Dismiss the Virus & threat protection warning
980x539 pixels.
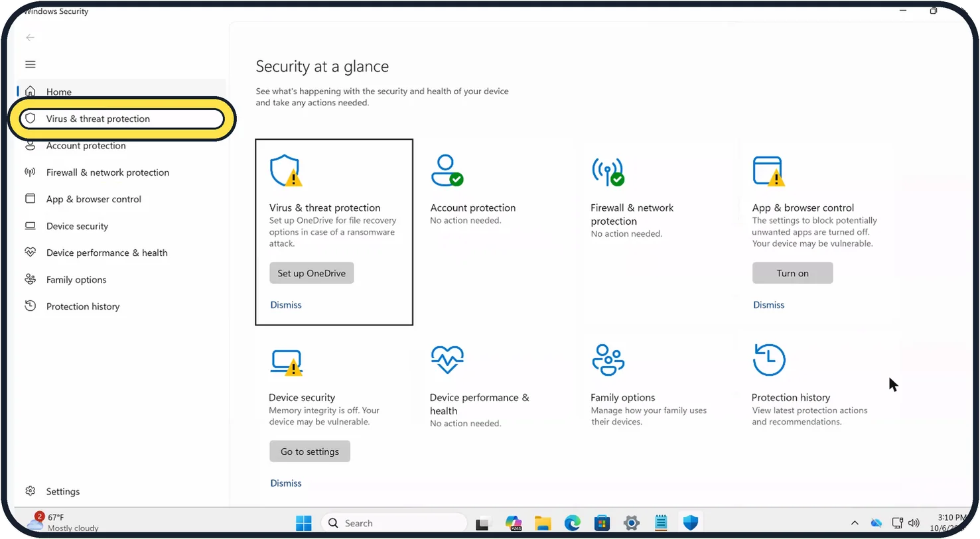286,305
